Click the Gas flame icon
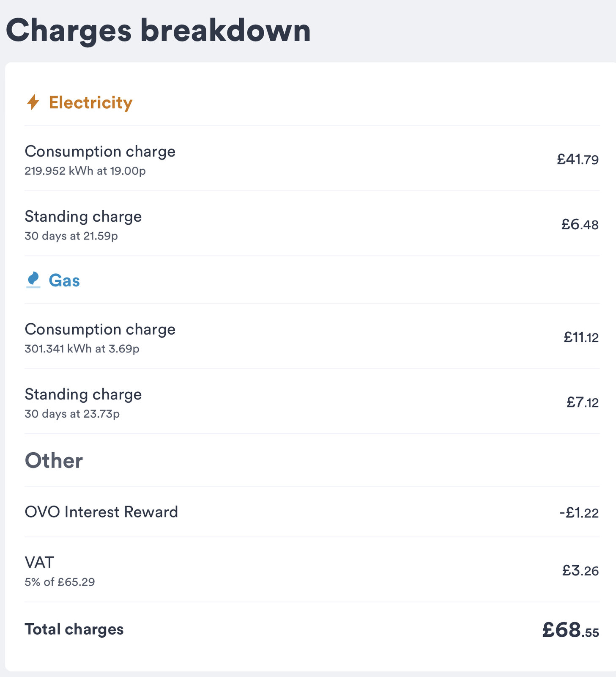The height and width of the screenshot is (677, 616). pos(33,280)
